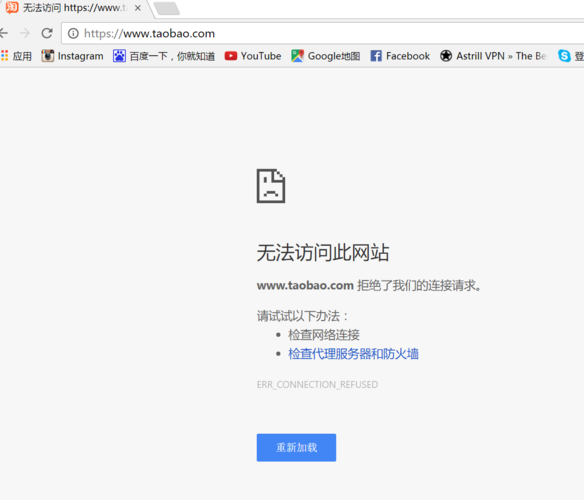Select the 无法访问 taobao tab
Viewport: 584px width, 500px height.
point(74,8)
